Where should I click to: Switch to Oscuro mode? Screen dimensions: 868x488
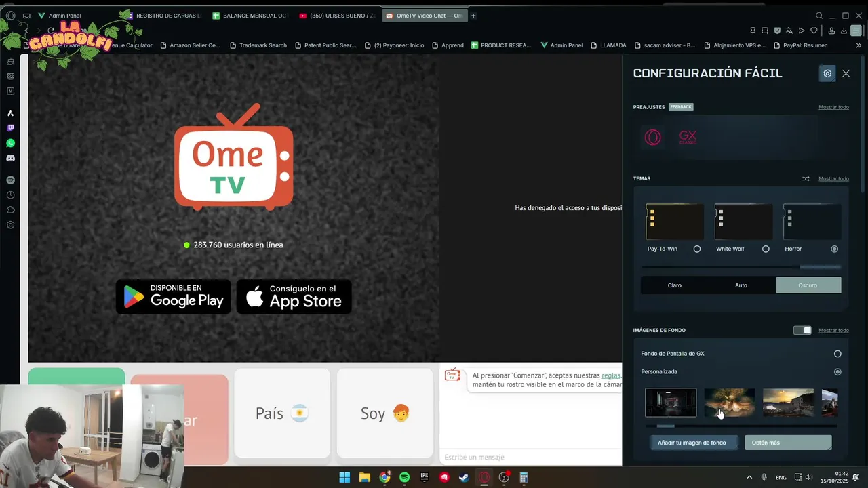click(x=808, y=285)
